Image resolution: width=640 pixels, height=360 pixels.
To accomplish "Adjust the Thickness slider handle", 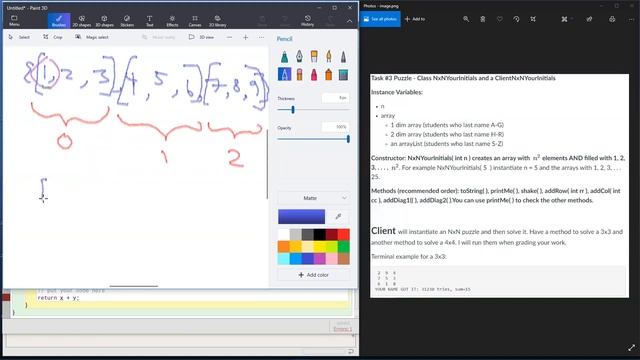I will [293, 109].
